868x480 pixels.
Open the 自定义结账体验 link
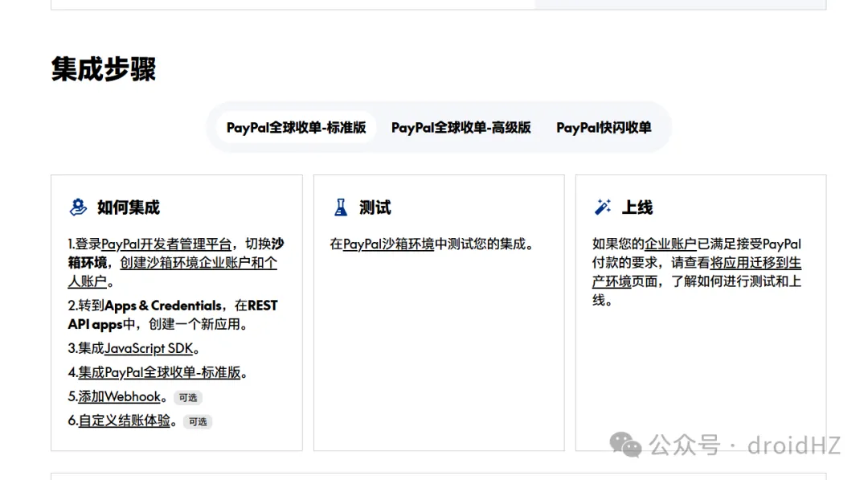click(124, 421)
